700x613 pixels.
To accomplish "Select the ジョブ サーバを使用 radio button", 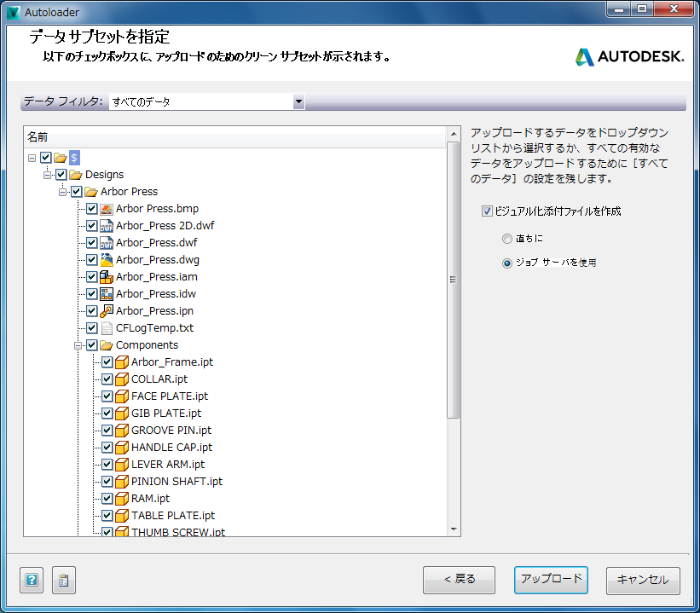I will click(507, 263).
